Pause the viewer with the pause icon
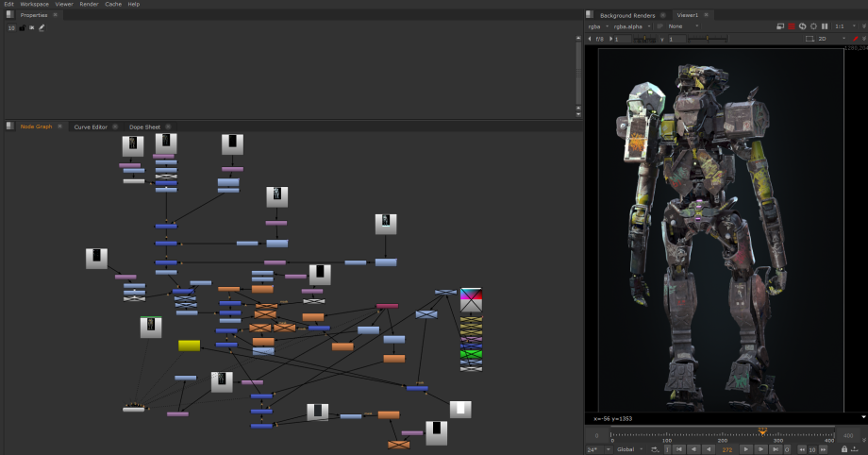The height and width of the screenshot is (455, 868). pyautogui.click(x=825, y=26)
